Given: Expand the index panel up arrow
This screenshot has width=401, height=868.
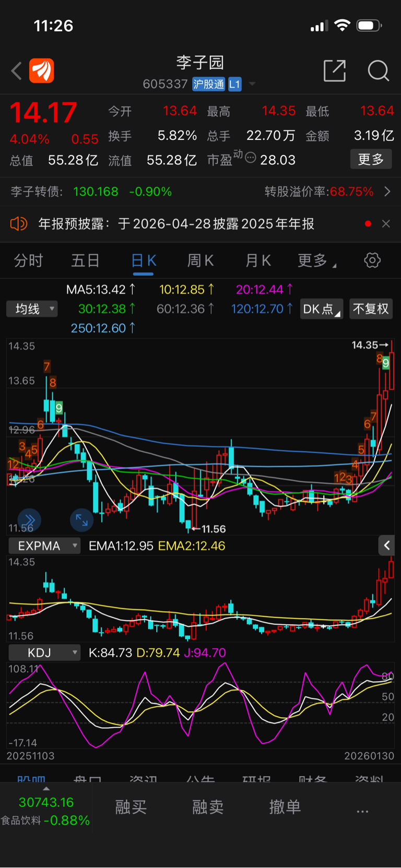Looking at the screenshot, I should click(46, 789).
